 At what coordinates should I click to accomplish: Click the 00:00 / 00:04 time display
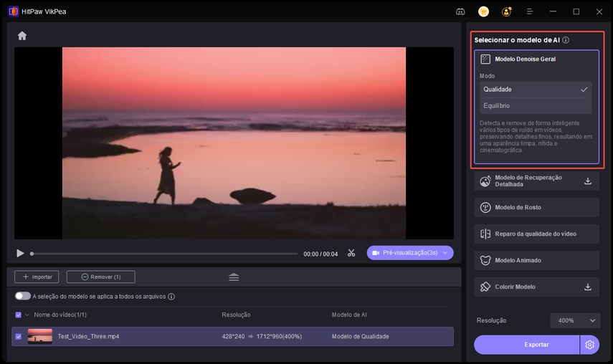320,254
